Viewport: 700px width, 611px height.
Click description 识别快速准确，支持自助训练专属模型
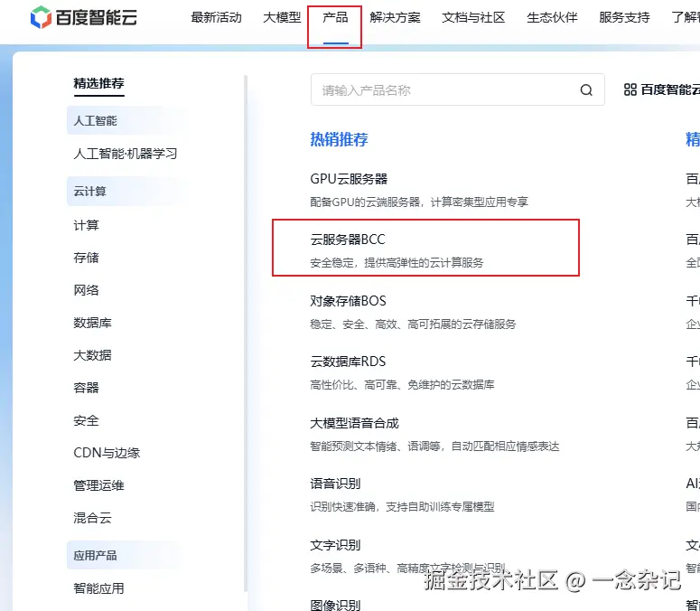(402, 507)
